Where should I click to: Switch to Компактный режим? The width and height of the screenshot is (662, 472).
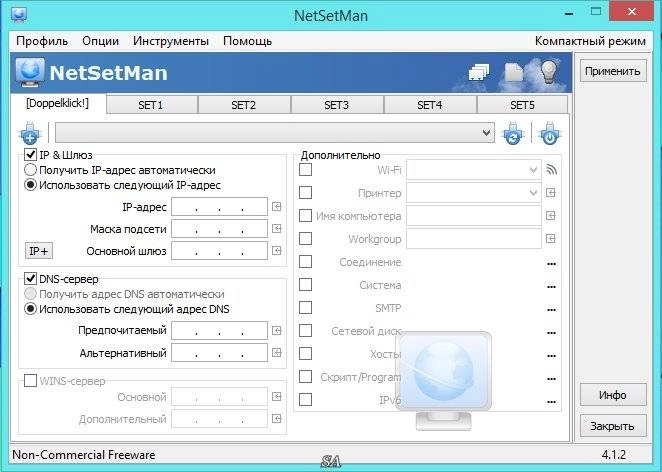(x=590, y=41)
